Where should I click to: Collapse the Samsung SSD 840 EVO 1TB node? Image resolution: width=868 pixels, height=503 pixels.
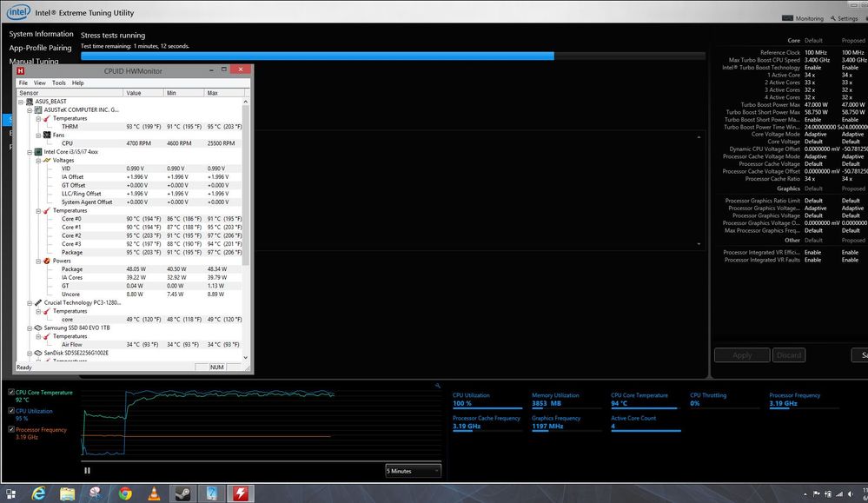coord(30,328)
